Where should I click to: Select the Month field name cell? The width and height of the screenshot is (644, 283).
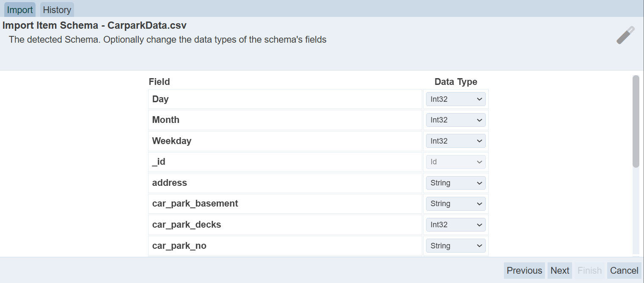point(285,120)
